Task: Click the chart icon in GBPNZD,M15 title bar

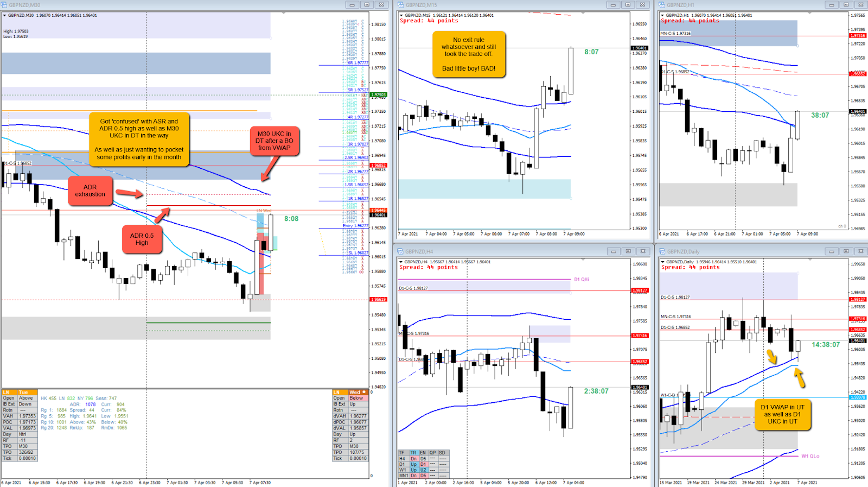Action: click(x=400, y=5)
